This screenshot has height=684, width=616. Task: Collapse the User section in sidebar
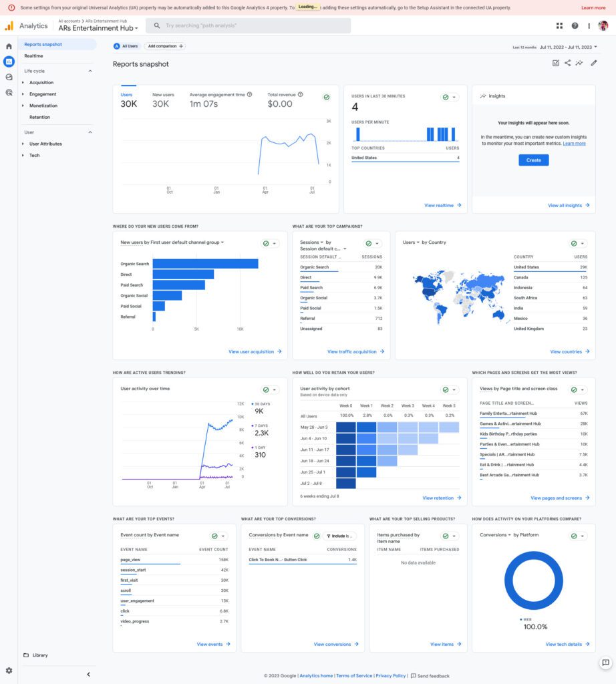point(90,132)
